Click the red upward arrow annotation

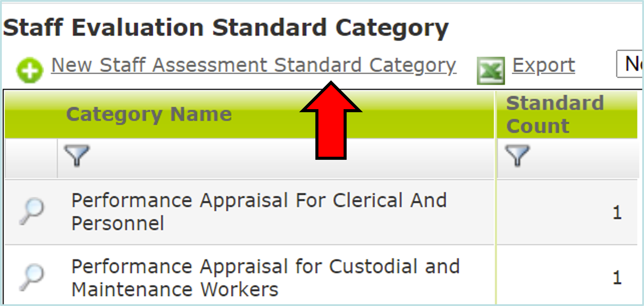click(x=331, y=121)
